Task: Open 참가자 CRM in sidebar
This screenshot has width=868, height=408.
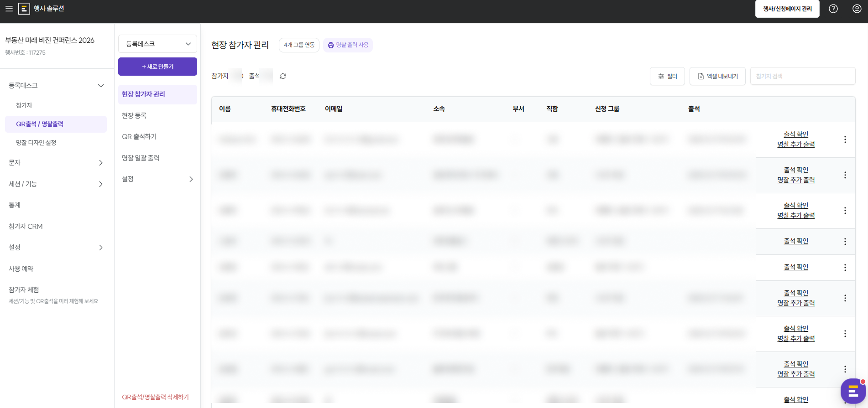Action: click(x=26, y=227)
